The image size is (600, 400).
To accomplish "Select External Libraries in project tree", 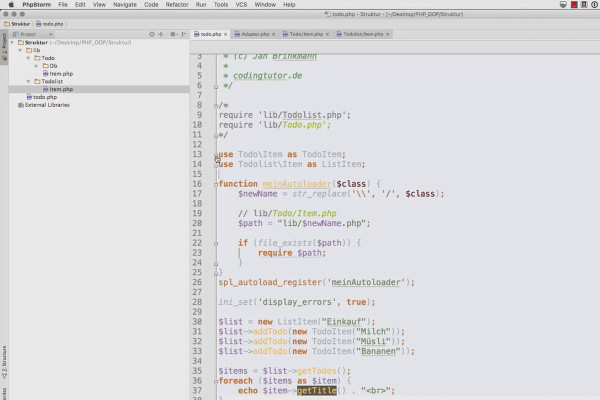I will [44, 105].
